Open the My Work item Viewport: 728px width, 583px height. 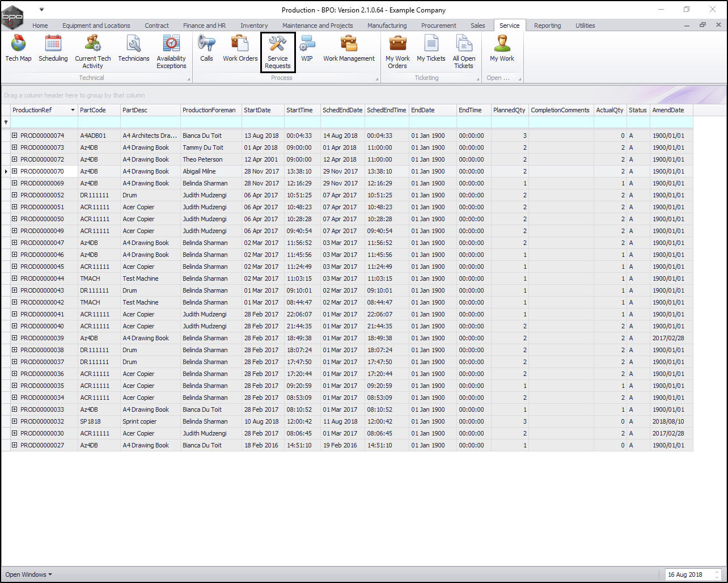(502, 48)
